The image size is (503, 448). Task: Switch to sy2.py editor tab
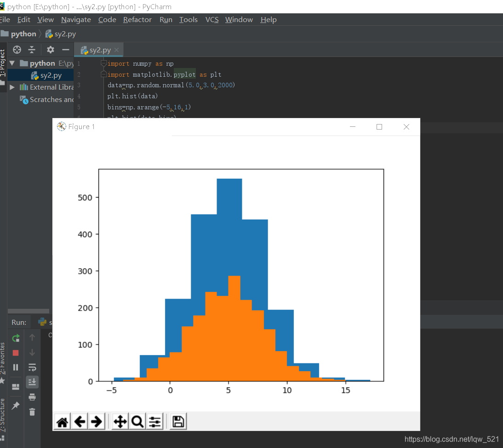99,50
